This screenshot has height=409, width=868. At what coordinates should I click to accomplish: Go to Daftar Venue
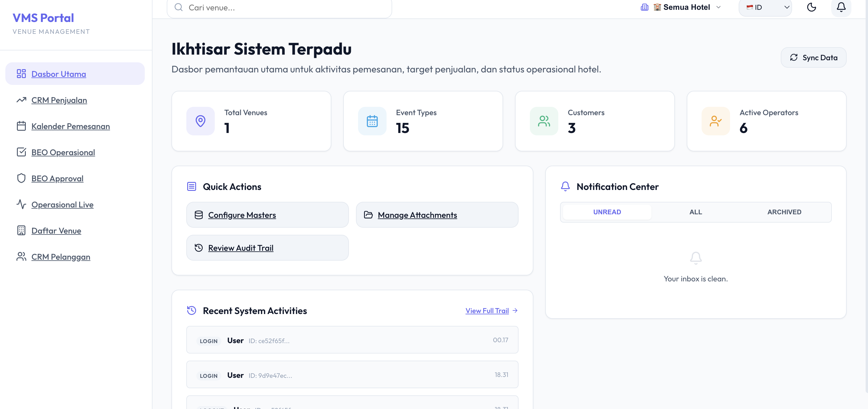(x=75, y=230)
